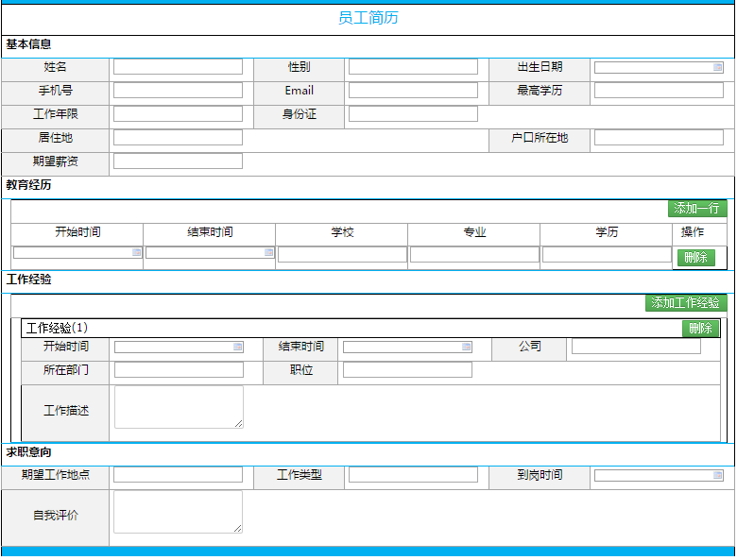Click the 添加工作经验 button
Image resolution: width=737 pixels, height=560 pixels.
click(x=686, y=303)
